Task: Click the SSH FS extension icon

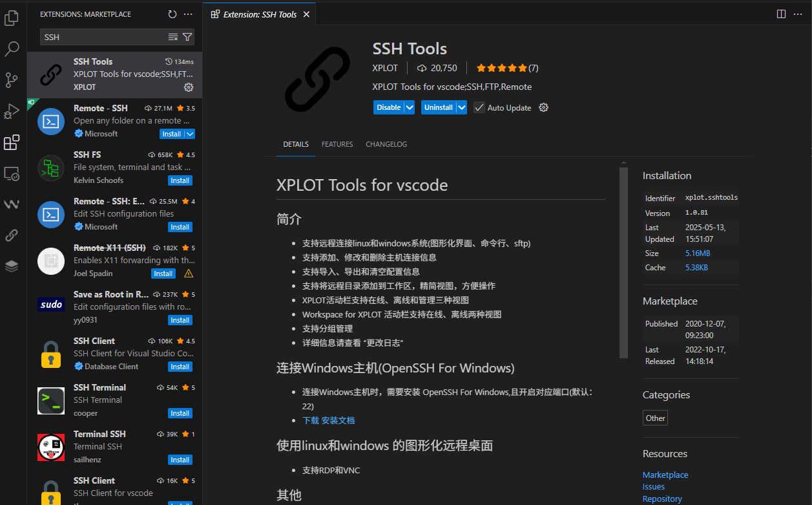Action: [50, 168]
